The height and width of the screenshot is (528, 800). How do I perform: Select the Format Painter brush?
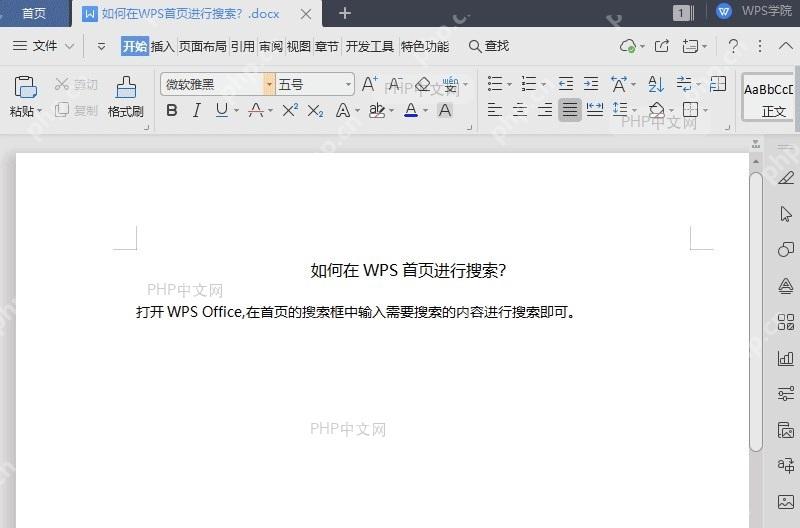click(126, 87)
